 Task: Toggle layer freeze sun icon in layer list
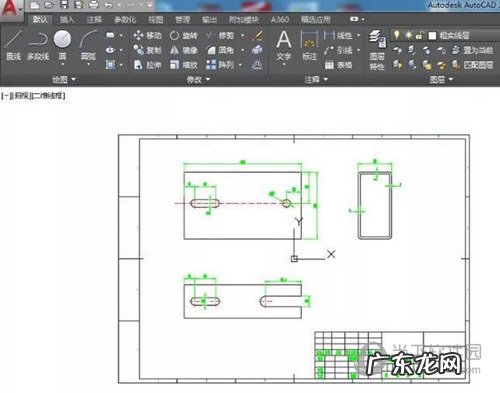408,35
